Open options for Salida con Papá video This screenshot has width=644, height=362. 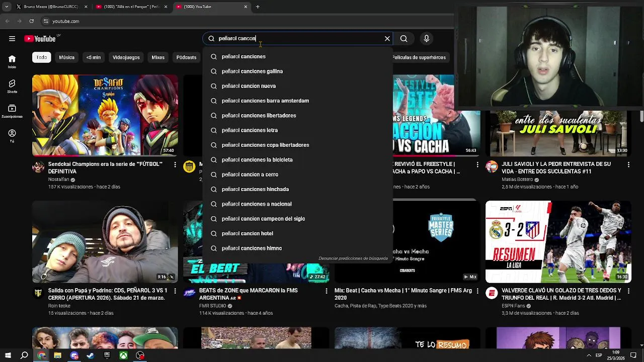(175, 291)
